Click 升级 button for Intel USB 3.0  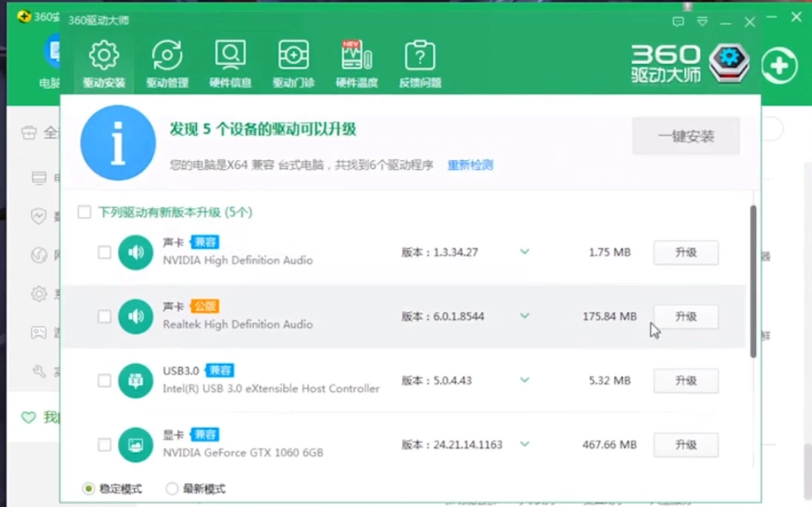(686, 381)
